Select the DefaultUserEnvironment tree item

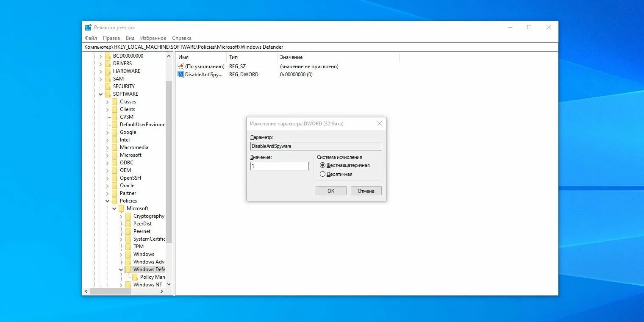[x=142, y=125]
